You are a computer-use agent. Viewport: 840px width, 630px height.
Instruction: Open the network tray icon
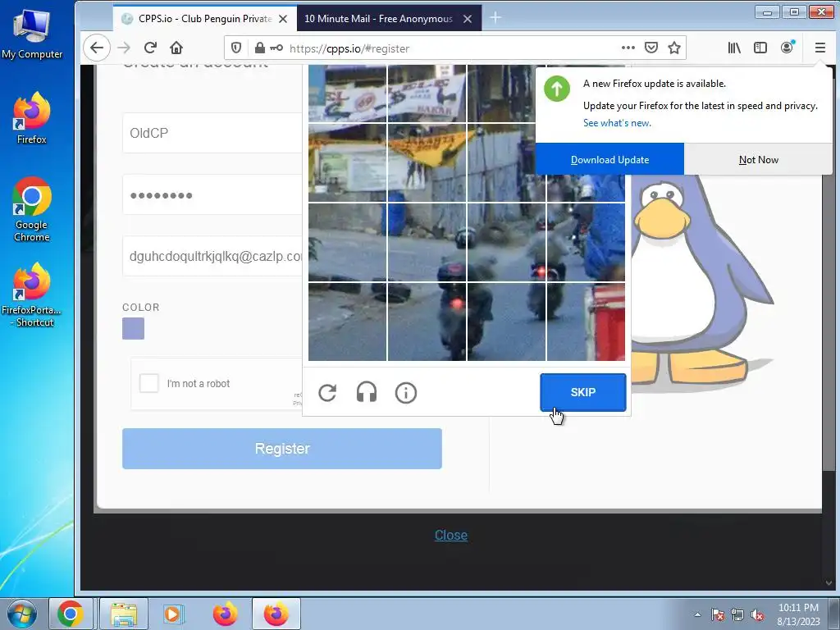click(737, 614)
